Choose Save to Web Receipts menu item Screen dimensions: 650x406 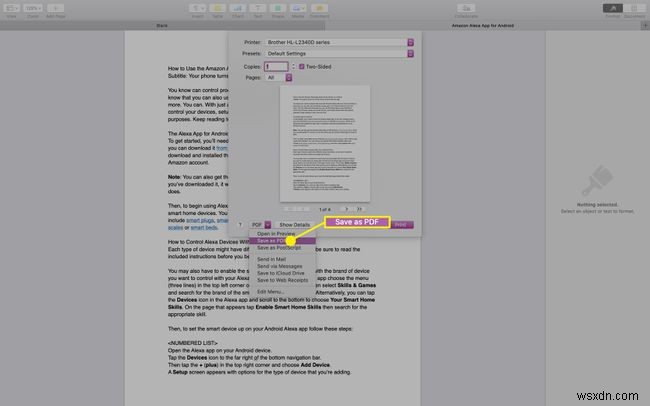coord(282,280)
